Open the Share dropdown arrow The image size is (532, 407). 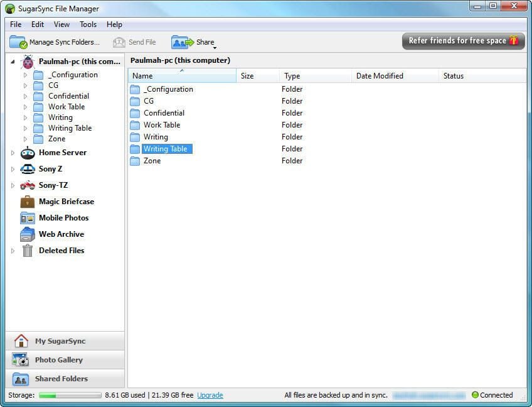(215, 48)
